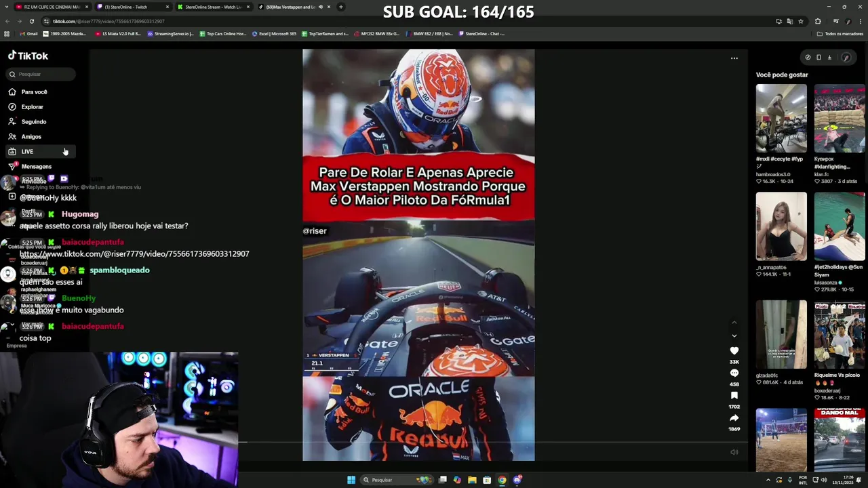868x488 pixels.
Task: Open File Explorer from taskbar
Action: click(x=472, y=480)
